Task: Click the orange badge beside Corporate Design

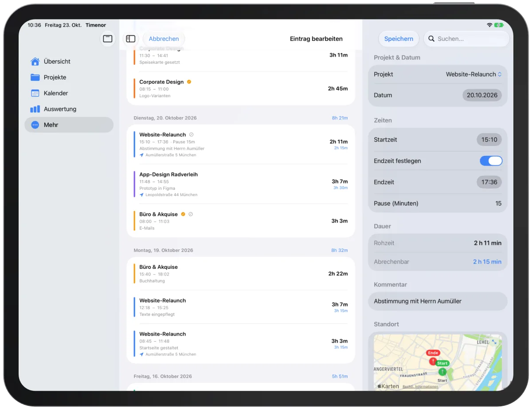Action: click(x=189, y=82)
